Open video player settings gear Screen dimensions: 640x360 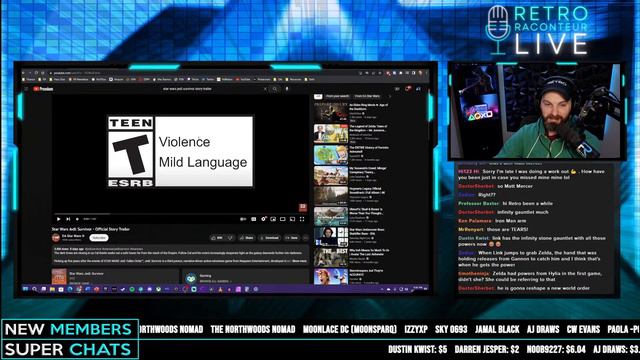pos(264,219)
